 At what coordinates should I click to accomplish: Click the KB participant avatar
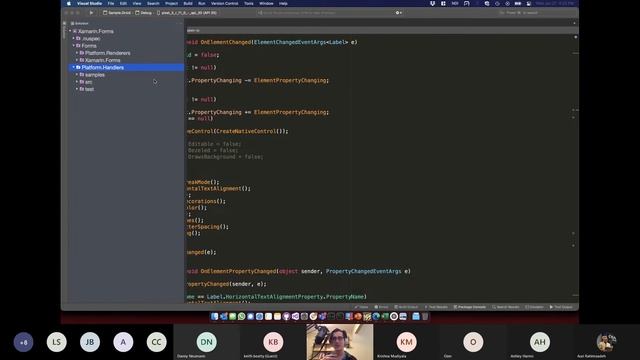273,342
